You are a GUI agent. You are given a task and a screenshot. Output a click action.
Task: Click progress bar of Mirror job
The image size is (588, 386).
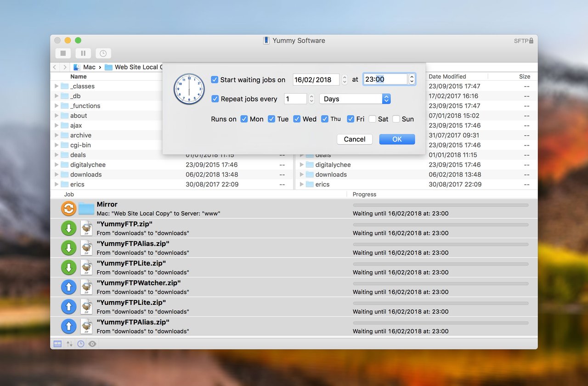[x=441, y=205]
